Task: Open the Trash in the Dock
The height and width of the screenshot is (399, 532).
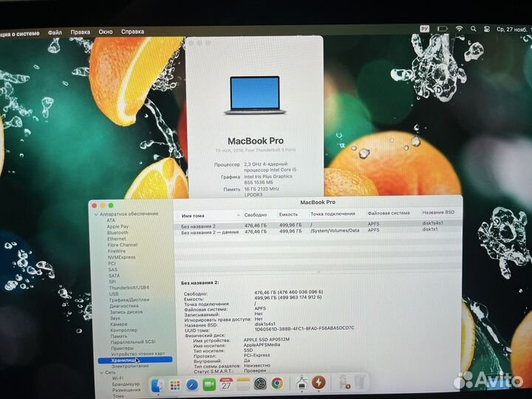Action: tap(360, 382)
